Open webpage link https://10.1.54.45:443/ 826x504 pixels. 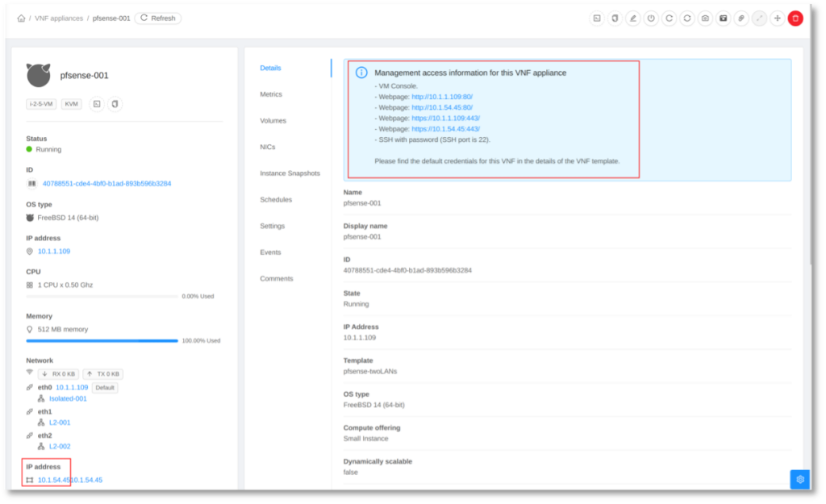[445, 129]
